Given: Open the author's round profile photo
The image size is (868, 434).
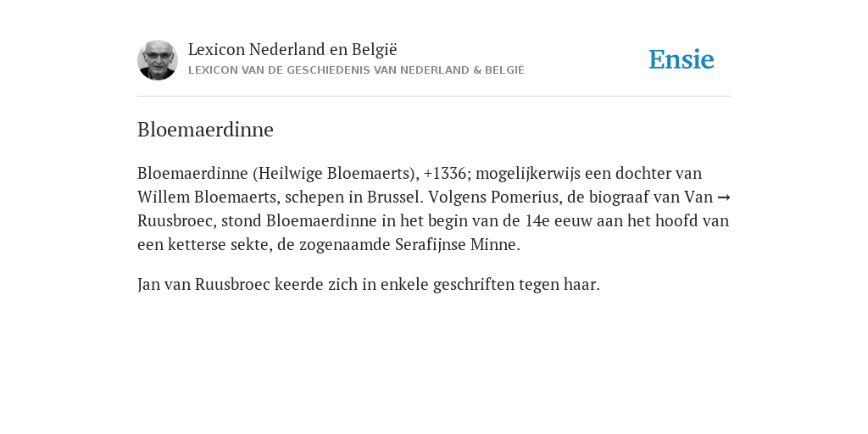Looking at the screenshot, I should 158,60.
